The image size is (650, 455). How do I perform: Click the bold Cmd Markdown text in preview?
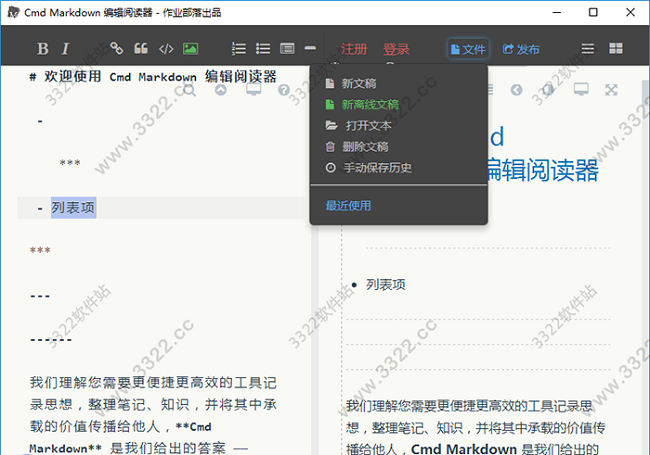click(x=464, y=449)
